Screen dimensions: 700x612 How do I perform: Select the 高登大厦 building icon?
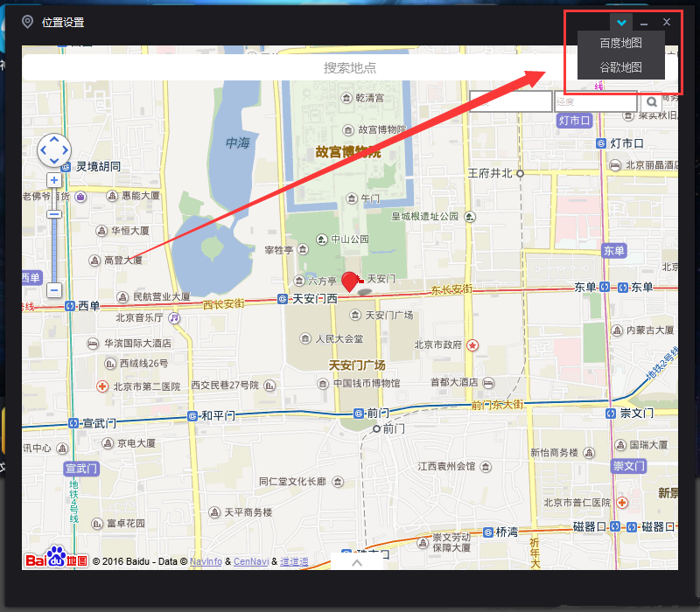point(94,260)
